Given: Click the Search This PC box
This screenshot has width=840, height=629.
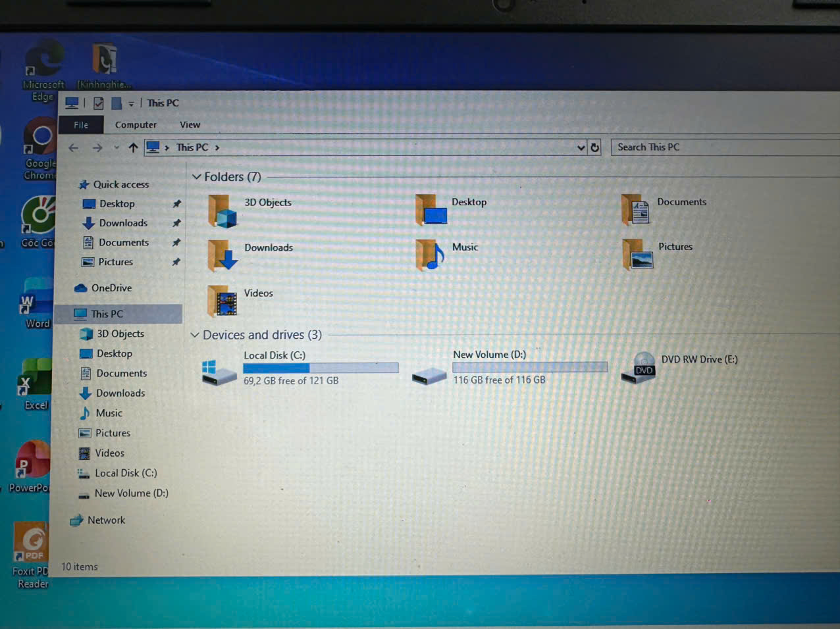Looking at the screenshot, I should pos(725,147).
